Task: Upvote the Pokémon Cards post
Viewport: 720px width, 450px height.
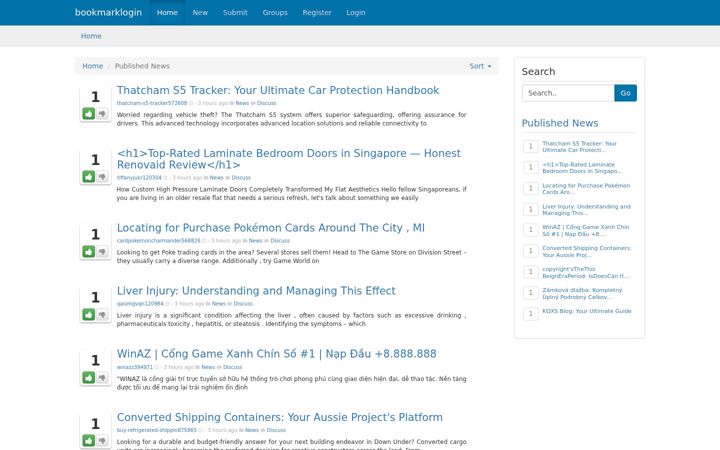Action: (x=89, y=251)
